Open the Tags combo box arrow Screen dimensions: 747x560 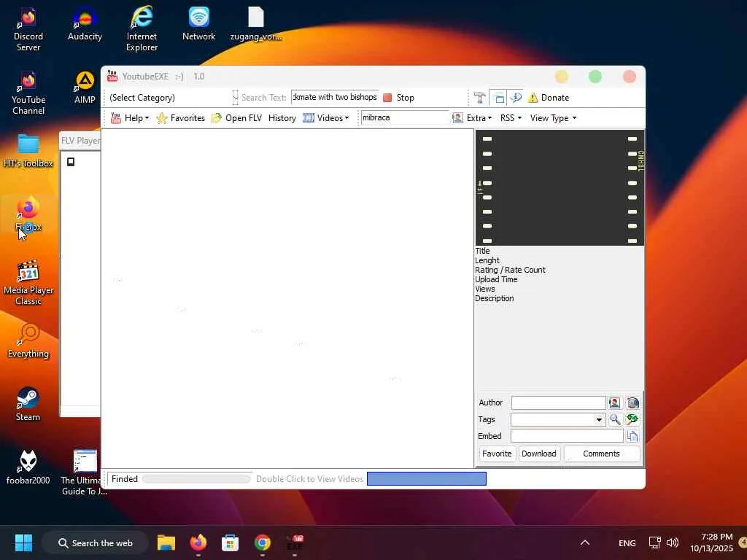coord(599,419)
